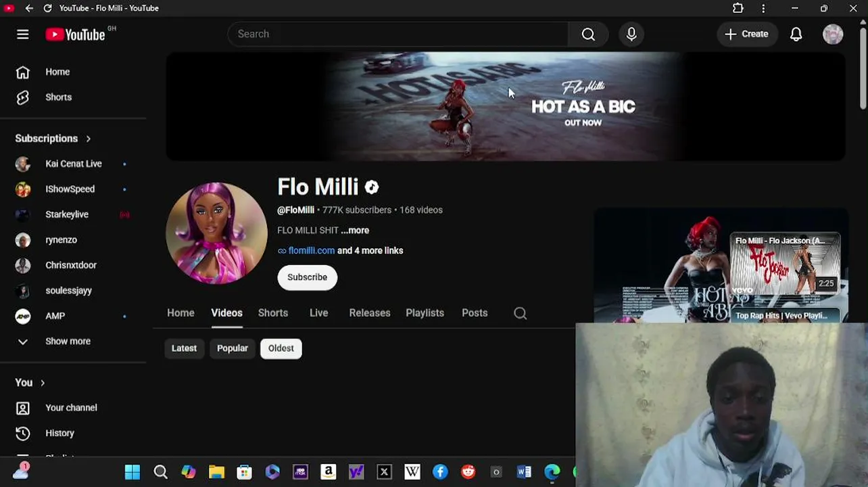Open the Releases tab
Image resolution: width=868 pixels, height=487 pixels.
pyautogui.click(x=370, y=313)
